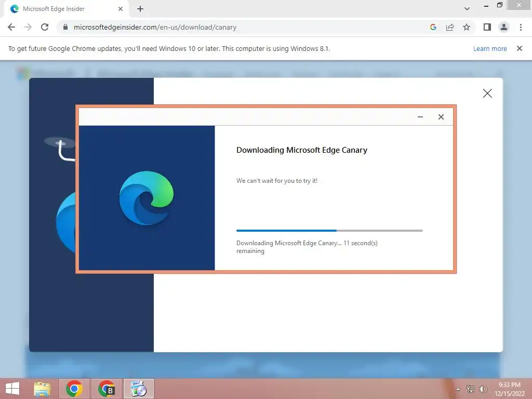
Task: Go back using the browser back arrow
Action: pos(11,27)
